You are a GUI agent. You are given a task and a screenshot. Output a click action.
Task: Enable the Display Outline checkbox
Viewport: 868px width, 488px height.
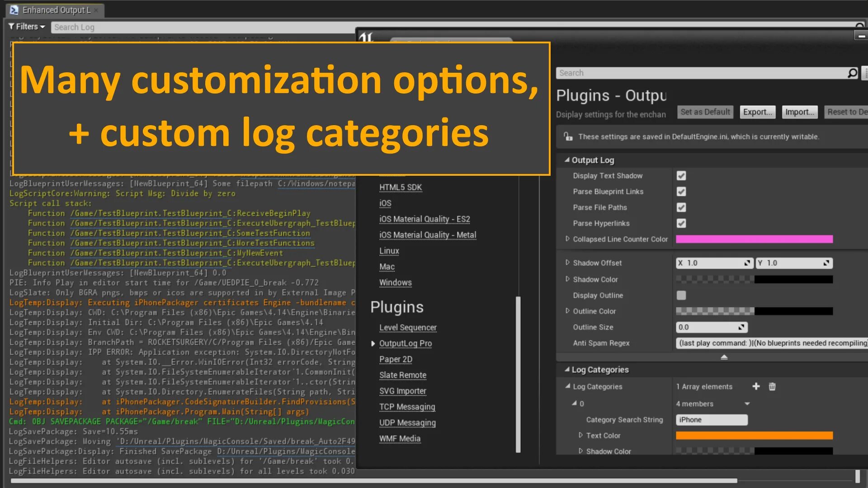coord(681,296)
